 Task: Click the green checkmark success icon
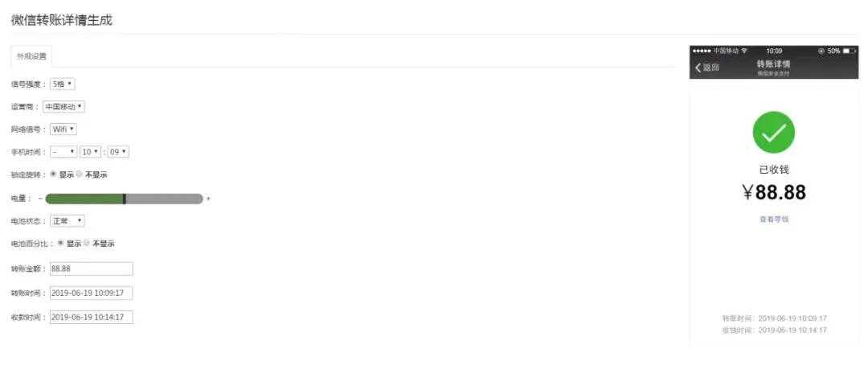pyautogui.click(x=773, y=133)
